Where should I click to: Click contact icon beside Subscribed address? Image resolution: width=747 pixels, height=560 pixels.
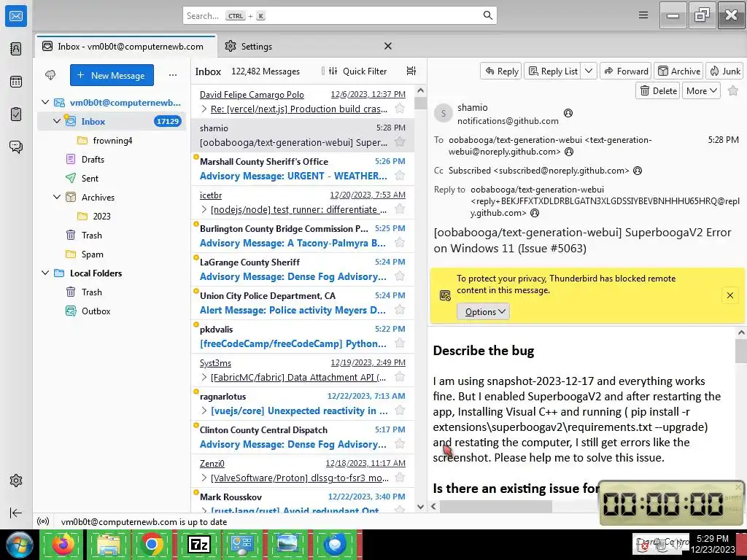(x=637, y=171)
